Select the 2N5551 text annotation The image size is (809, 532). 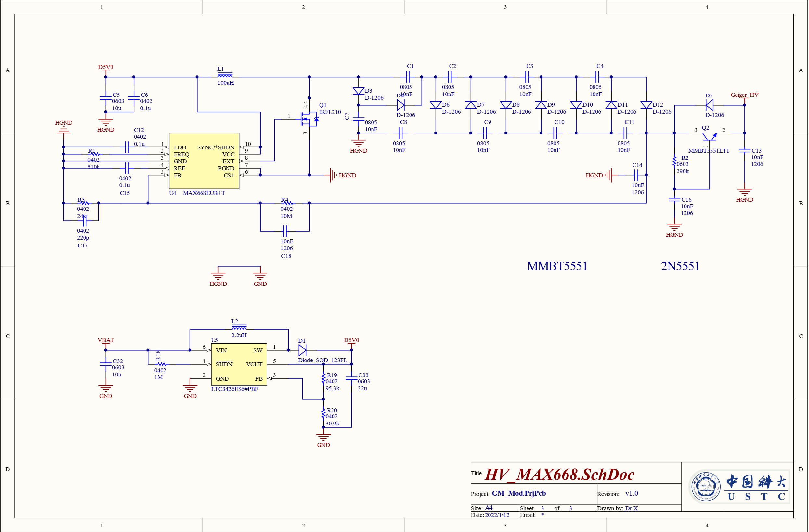(680, 266)
